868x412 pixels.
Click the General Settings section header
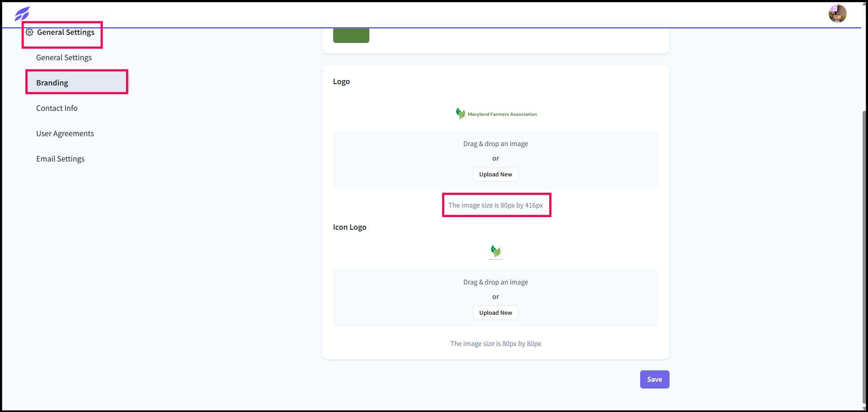(66, 32)
